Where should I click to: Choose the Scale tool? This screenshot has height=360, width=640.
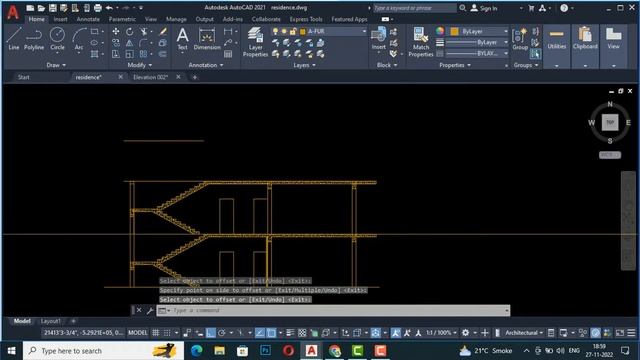coord(129,54)
